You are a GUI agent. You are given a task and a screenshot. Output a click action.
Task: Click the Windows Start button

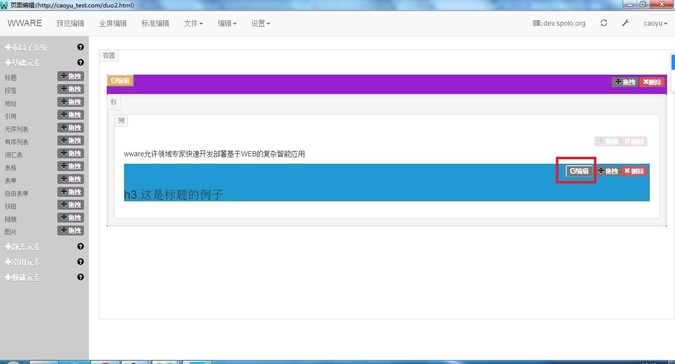[12, 362]
